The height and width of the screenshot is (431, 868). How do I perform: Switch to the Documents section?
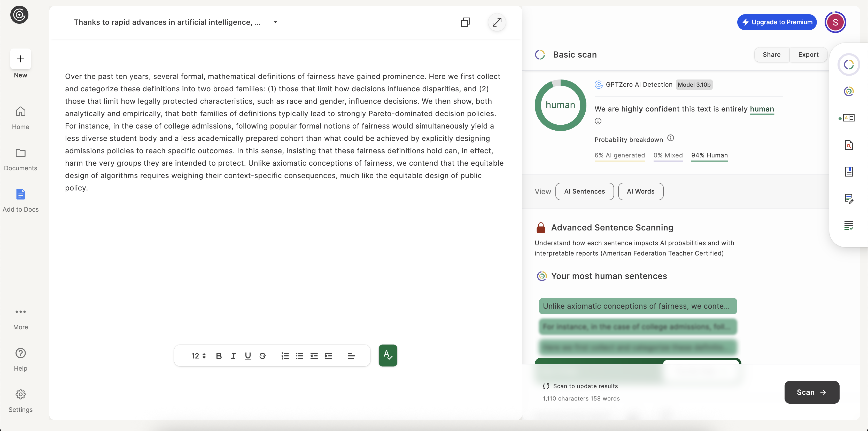click(x=20, y=159)
